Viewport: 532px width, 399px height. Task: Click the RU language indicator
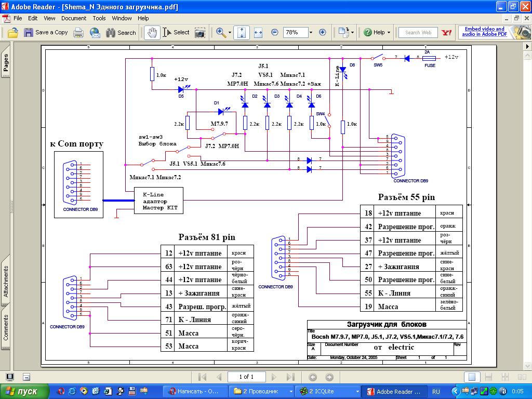click(436, 392)
